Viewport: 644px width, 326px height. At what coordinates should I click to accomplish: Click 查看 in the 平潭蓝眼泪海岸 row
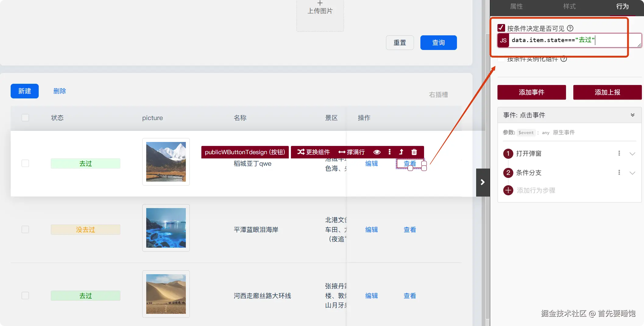pyautogui.click(x=410, y=230)
